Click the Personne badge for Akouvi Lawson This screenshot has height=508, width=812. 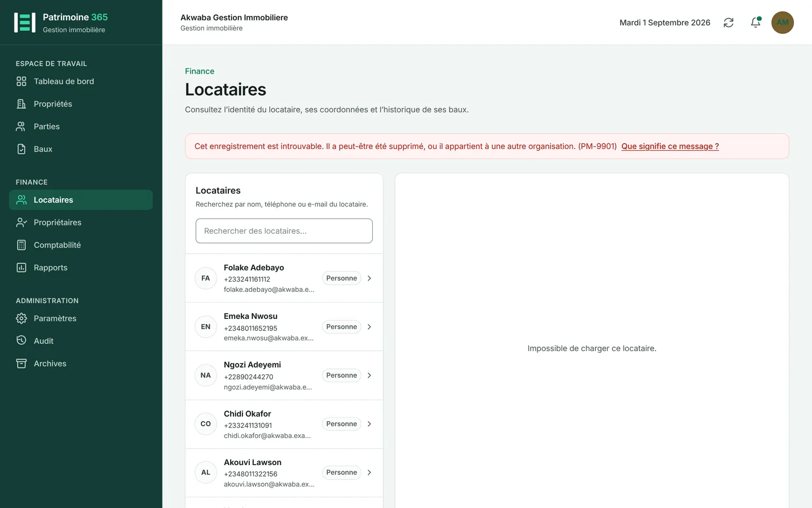(x=342, y=472)
